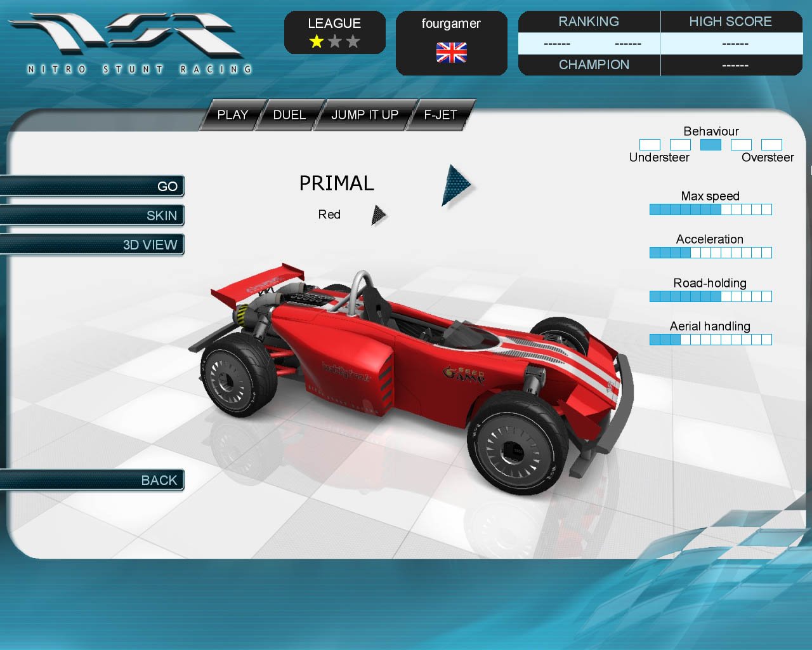Select the highlighted middle behaviour box
The width and height of the screenshot is (812, 650).
pos(710,145)
